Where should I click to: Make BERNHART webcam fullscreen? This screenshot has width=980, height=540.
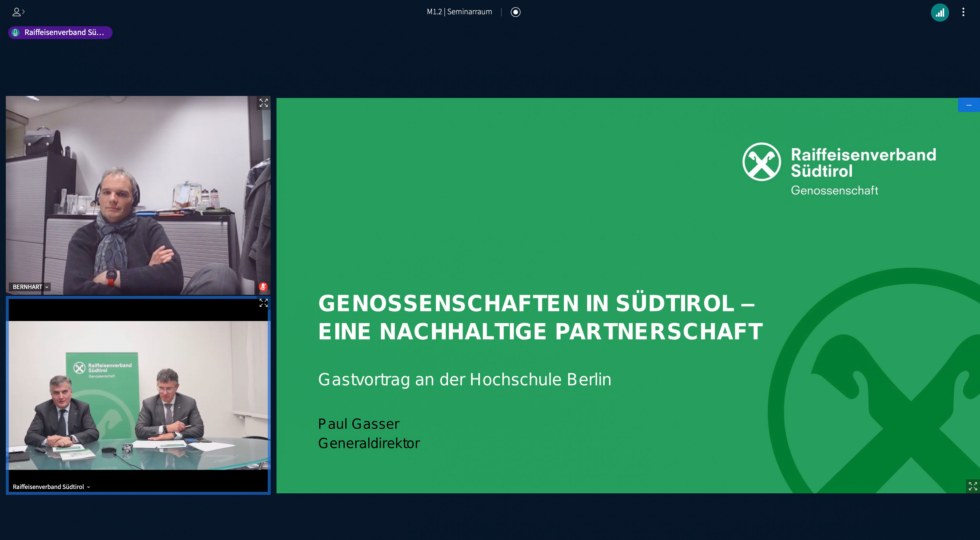pos(263,103)
